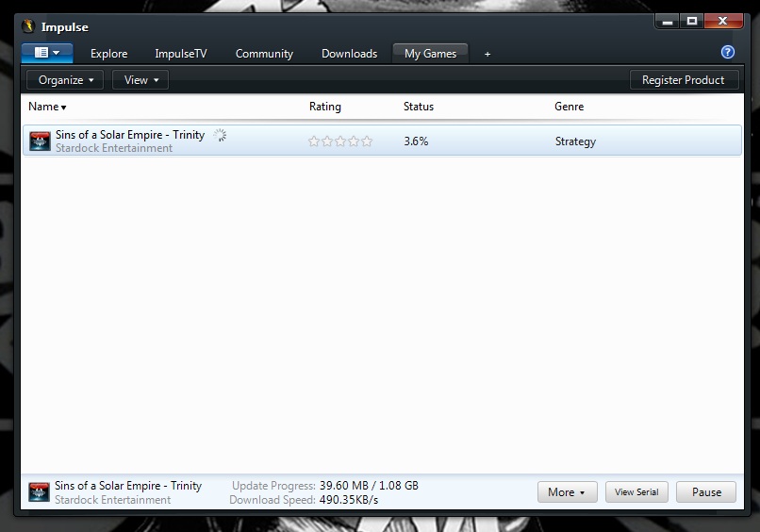760x532 pixels.
Task: Open the Community tab
Action: click(264, 54)
